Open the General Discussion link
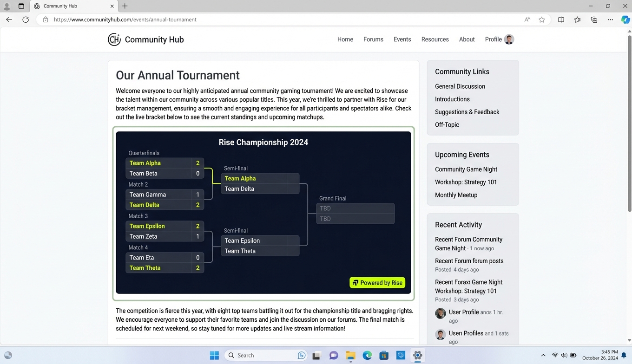 (x=460, y=86)
